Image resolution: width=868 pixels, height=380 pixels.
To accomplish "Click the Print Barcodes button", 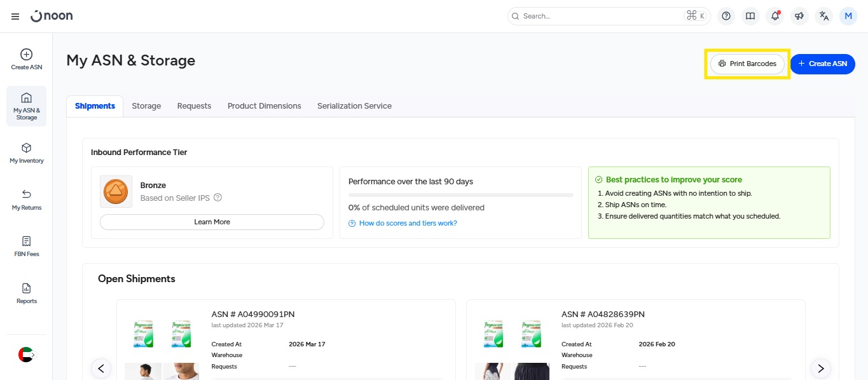I will 747,64.
